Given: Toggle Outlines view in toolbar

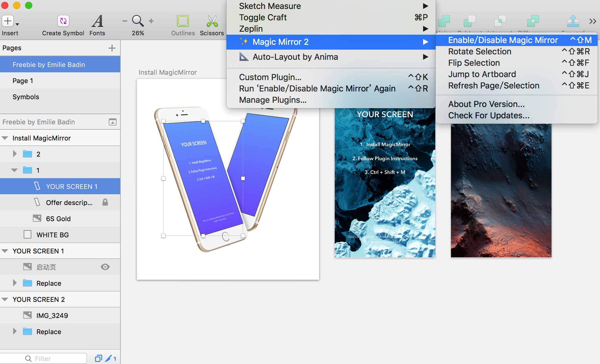Looking at the screenshot, I should pyautogui.click(x=183, y=21).
